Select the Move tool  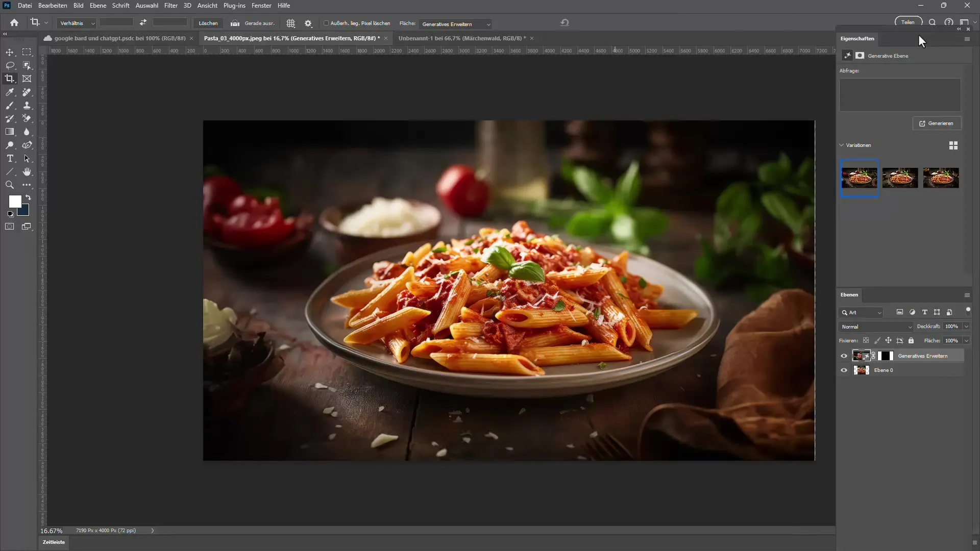point(10,52)
